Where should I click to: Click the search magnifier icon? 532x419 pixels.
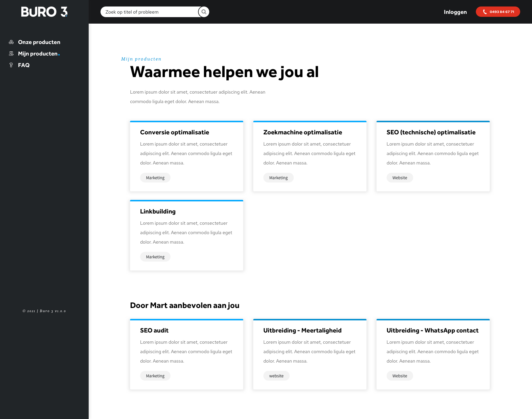tap(204, 12)
